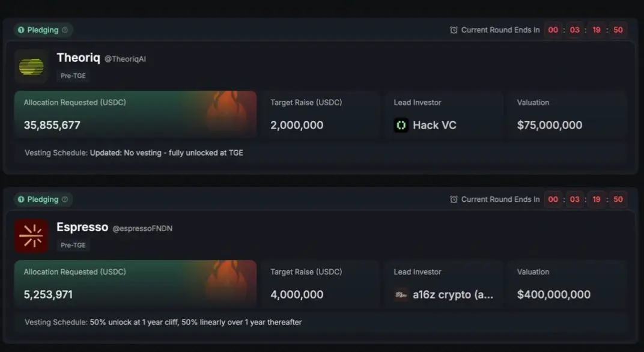Viewport: 644px width, 352px height.
Task: Click the alarm clock icon in Theoriq card
Action: point(454,30)
